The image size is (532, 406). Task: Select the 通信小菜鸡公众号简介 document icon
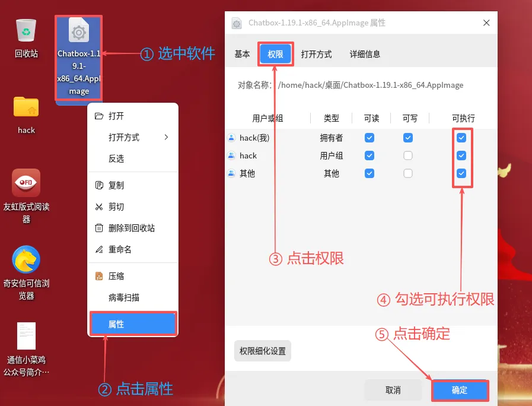[x=26, y=336]
